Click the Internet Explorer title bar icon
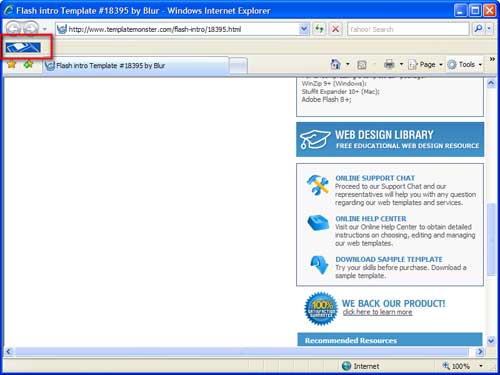The width and height of the screenshot is (500, 375). 8,11
